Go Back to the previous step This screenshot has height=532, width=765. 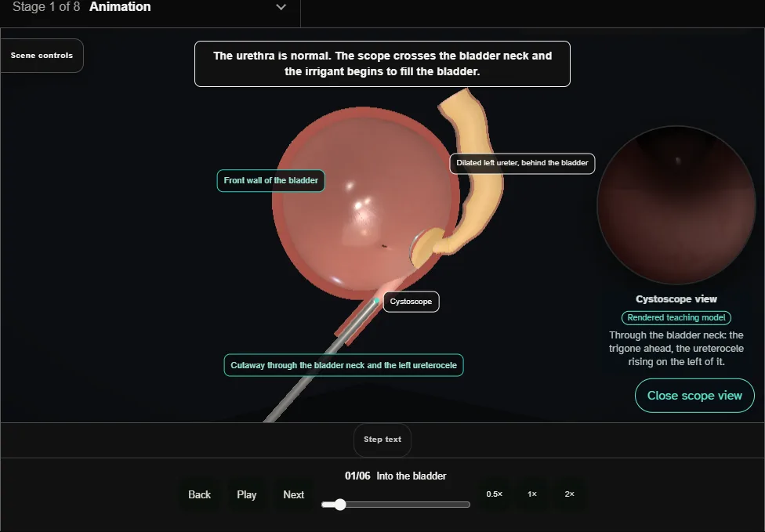[200, 494]
